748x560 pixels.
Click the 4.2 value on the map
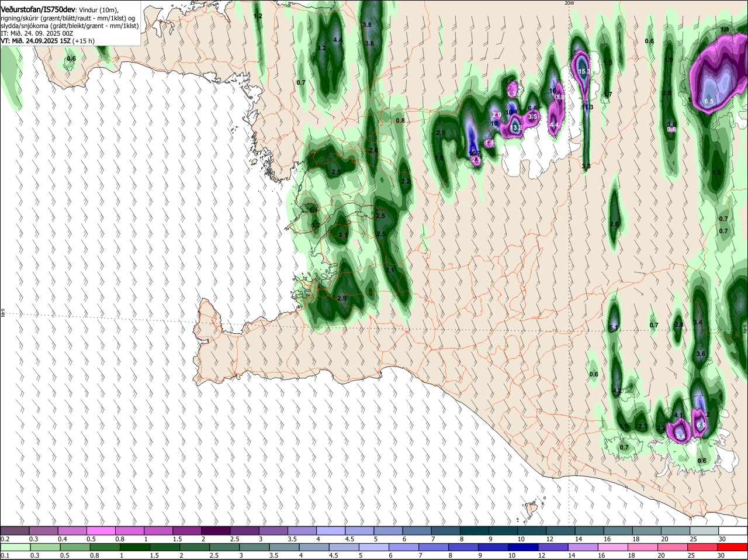pyautogui.click(x=617, y=390)
